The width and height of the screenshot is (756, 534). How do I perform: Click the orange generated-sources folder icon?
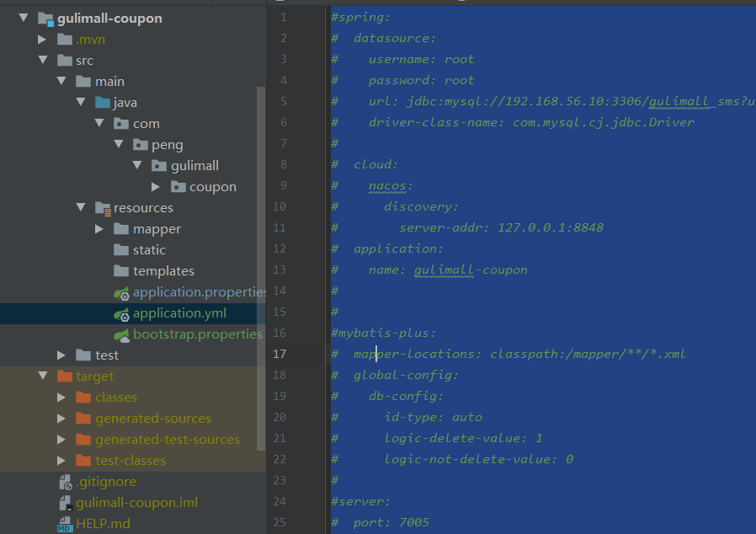pyautogui.click(x=83, y=419)
